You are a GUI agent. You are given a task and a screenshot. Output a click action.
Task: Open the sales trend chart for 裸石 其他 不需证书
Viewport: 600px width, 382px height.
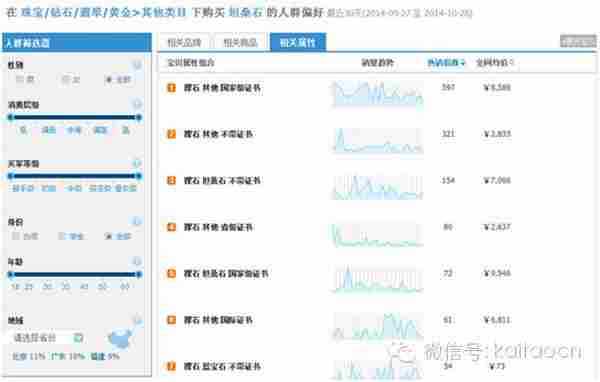coord(377,140)
